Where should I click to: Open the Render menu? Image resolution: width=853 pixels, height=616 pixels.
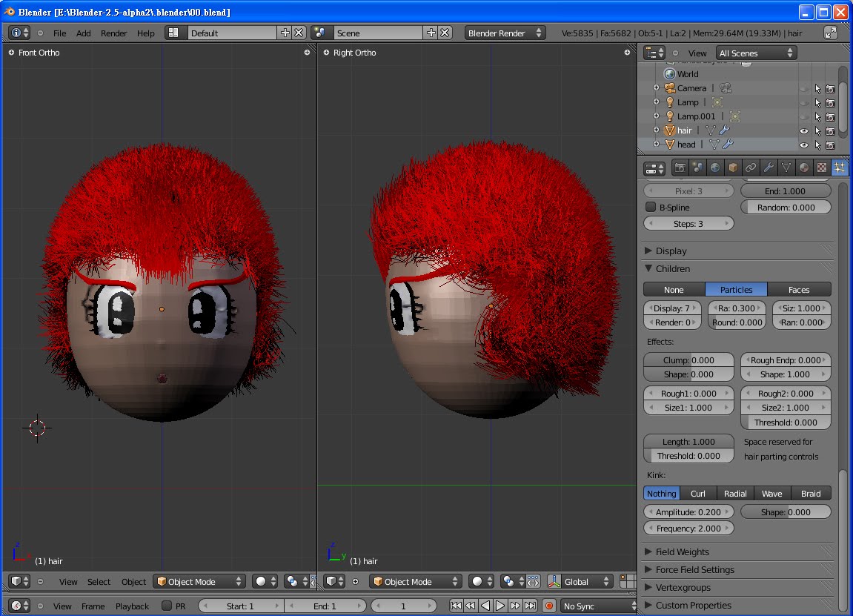pyautogui.click(x=113, y=33)
